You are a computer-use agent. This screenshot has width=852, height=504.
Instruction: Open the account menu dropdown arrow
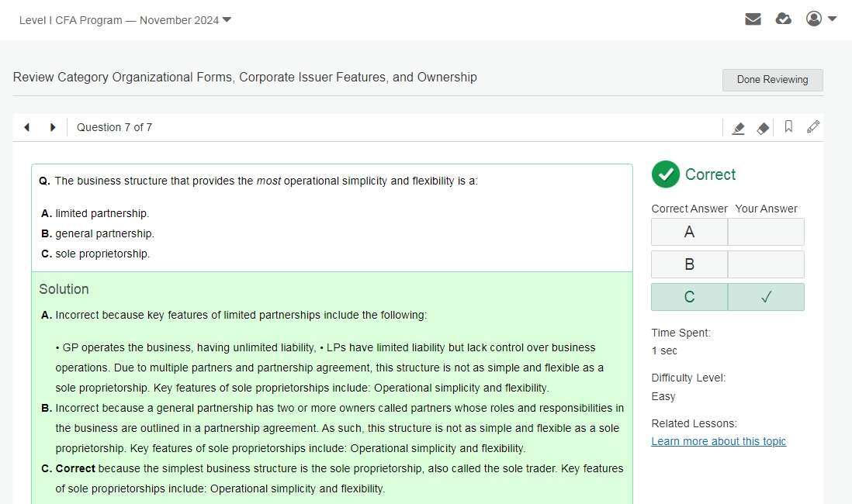pos(833,19)
